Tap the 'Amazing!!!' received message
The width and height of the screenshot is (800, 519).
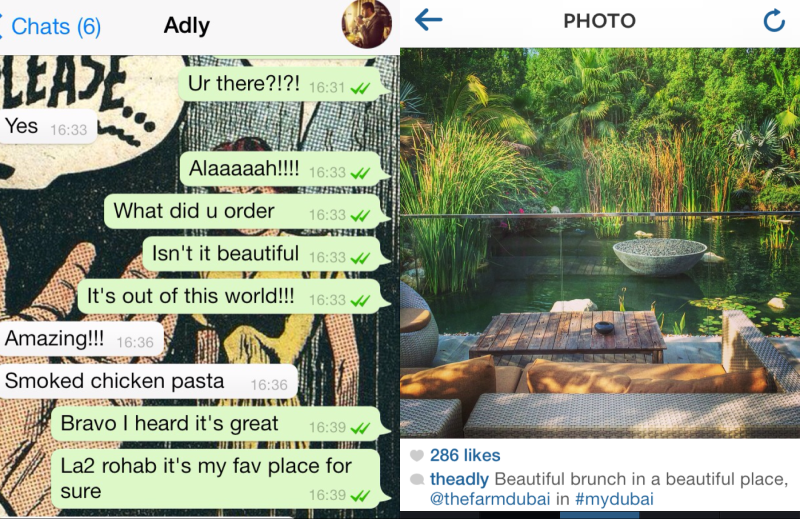[x=81, y=339]
